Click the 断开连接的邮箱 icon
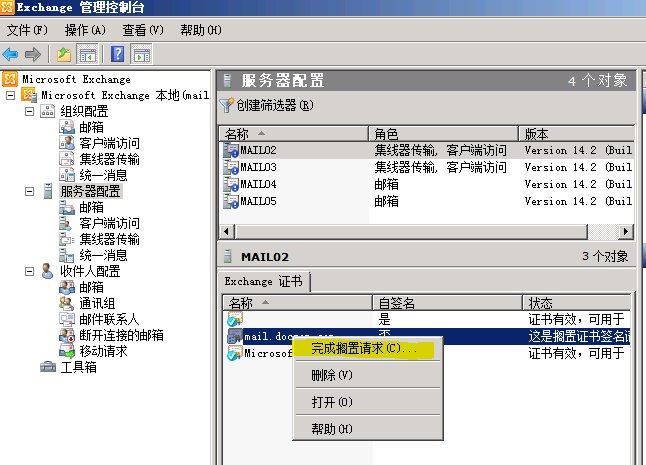 click(66, 335)
